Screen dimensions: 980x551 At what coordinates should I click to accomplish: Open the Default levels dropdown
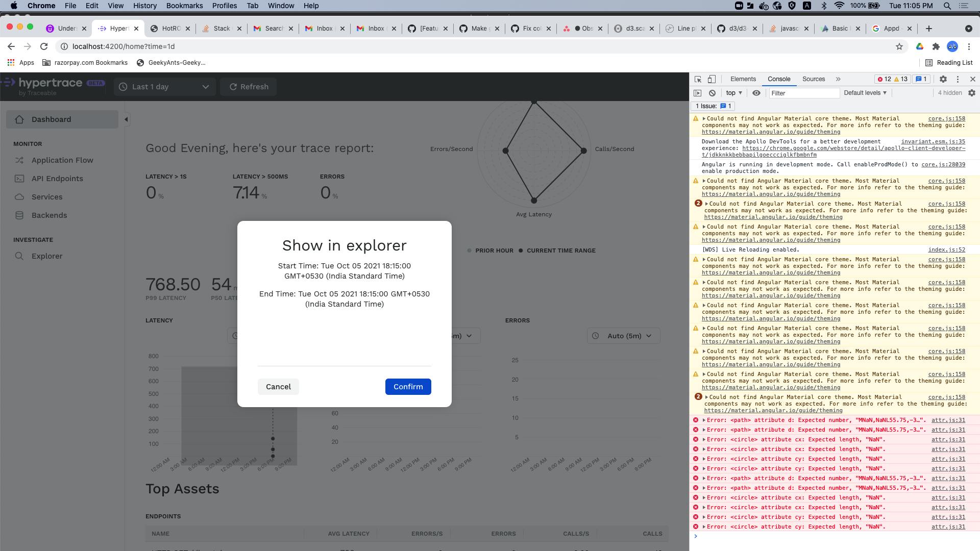865,93
